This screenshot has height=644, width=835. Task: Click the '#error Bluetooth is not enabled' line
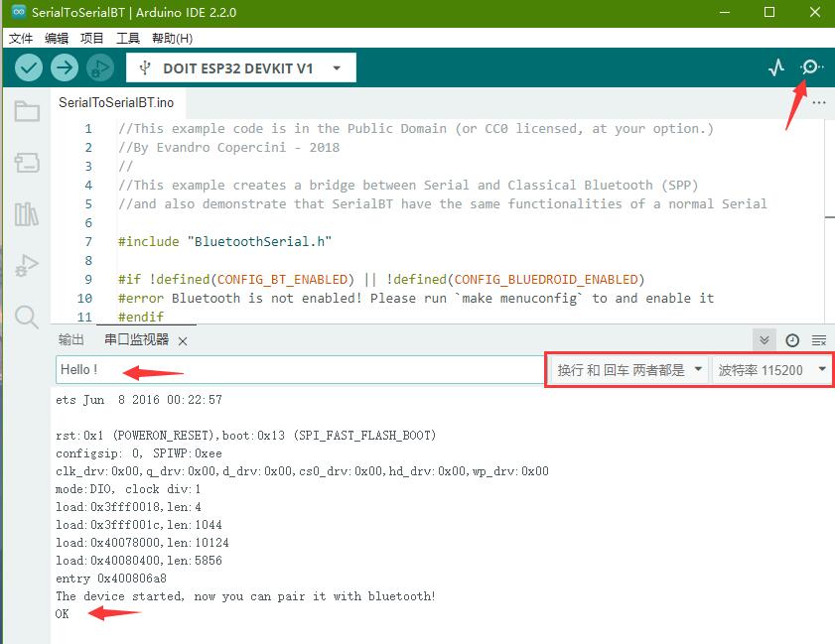(415, 298)
